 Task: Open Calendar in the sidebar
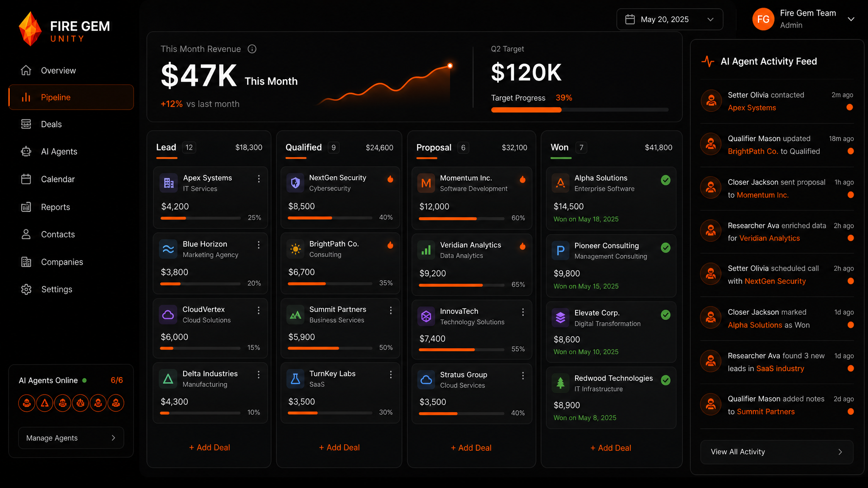point(71,179)
